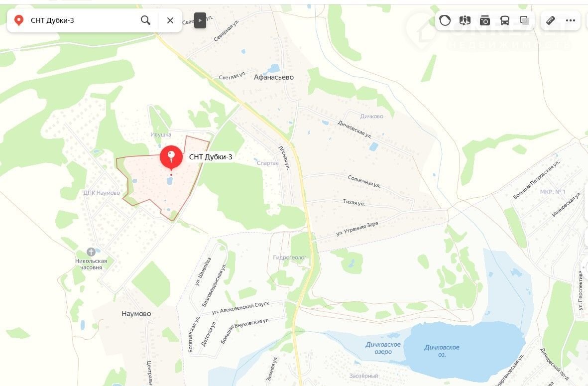Select the ruler distance tool
588x386 pixels.
(551, 20)
